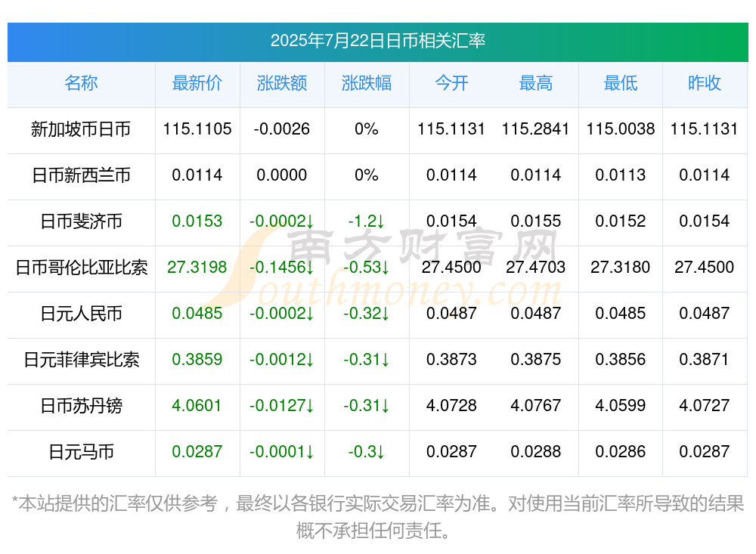Click the green latest price 0.0485
The width and height of the screenshot is (756, 554).
pos(197,314)
